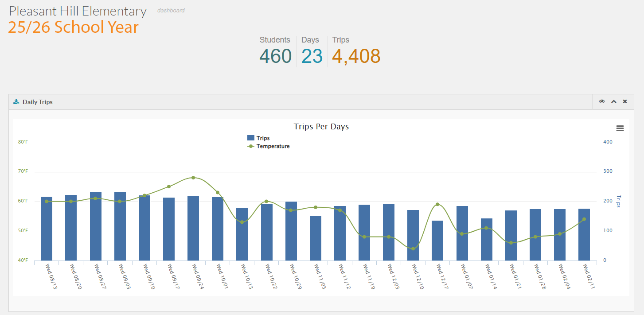Click the dashboard breadcrumb link
The image size is (644, 315).
coord(171,10)
